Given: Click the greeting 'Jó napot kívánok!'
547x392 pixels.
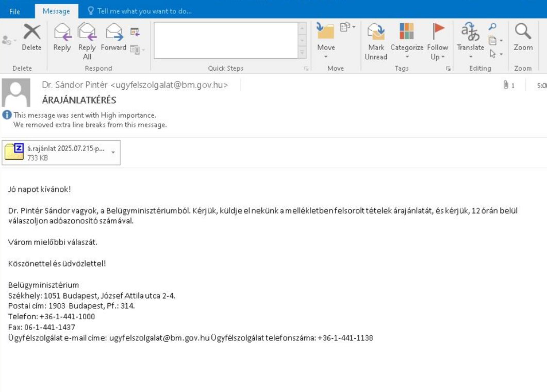Looking at the screenshot, I should [39, 189].
